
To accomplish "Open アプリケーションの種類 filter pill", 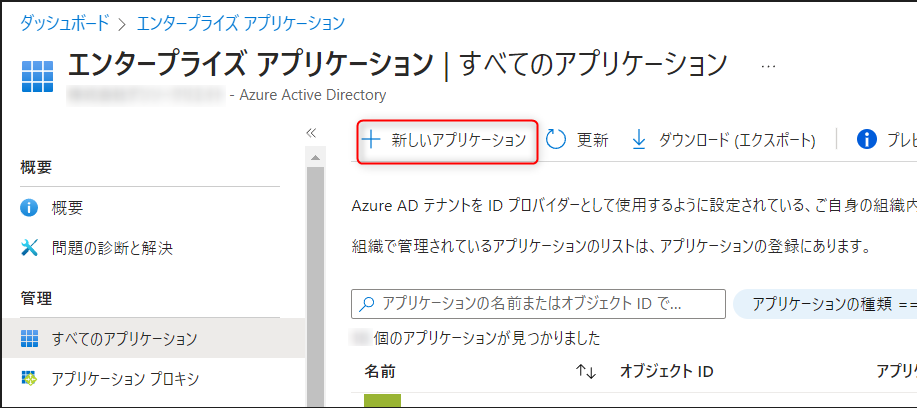I will click(823, 304).
